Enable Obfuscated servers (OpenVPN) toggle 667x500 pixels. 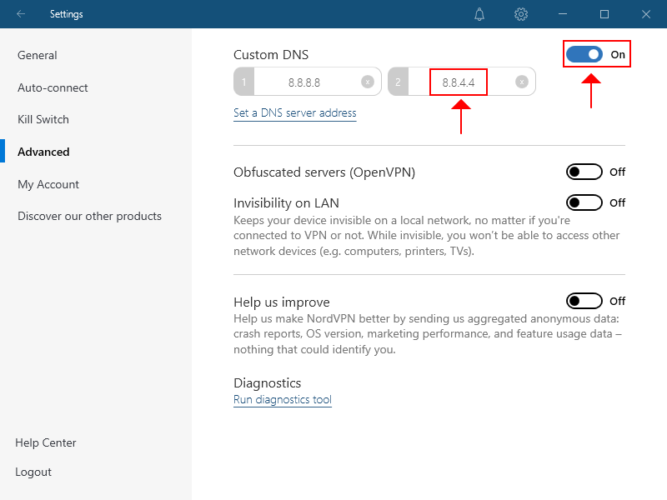(584, 172)
